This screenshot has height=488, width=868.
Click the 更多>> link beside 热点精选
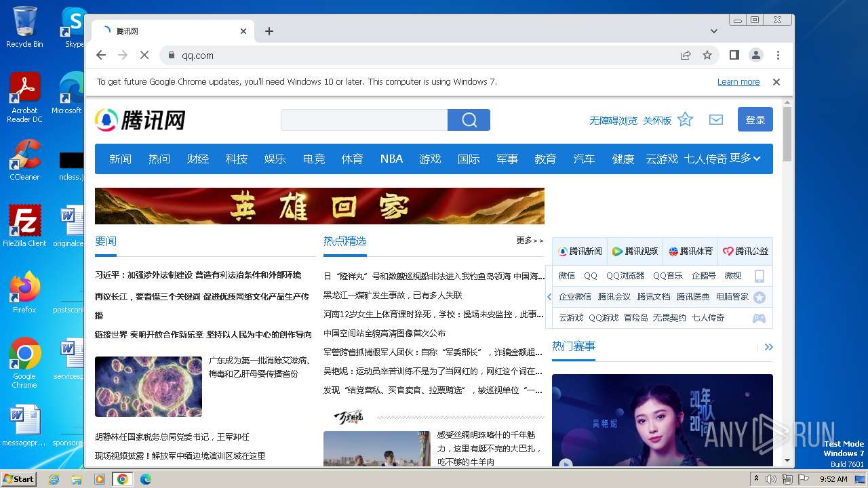pos(530,241)
